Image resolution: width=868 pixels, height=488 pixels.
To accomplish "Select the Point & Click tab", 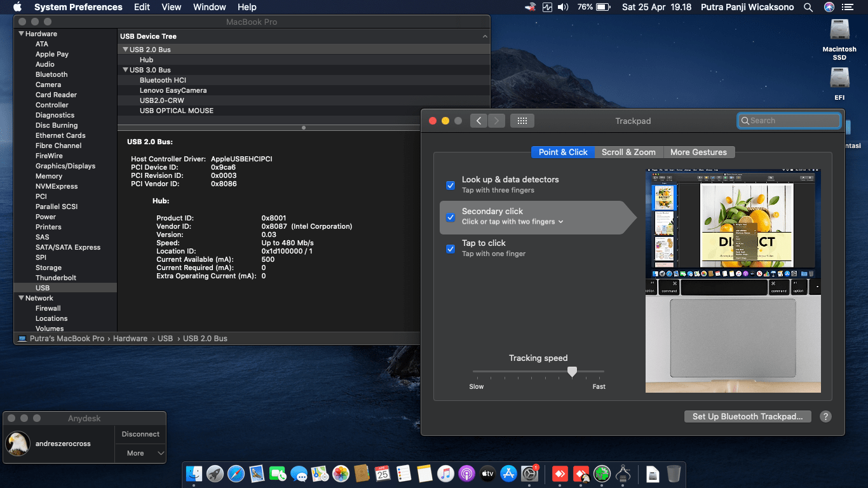I will (563, 152).
